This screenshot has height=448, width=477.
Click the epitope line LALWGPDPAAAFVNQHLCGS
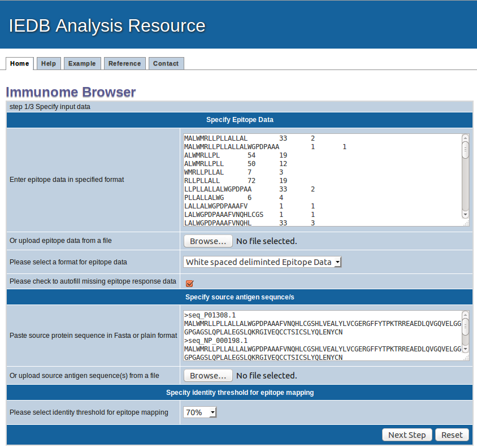coord(224,215)
